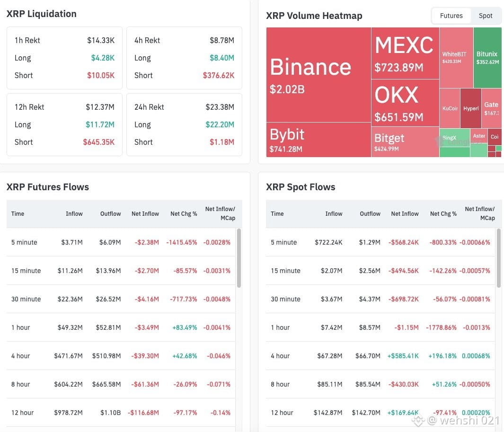Click 24h Long value $22.20M
Screen dimensions: 504x432
(220, 124)
